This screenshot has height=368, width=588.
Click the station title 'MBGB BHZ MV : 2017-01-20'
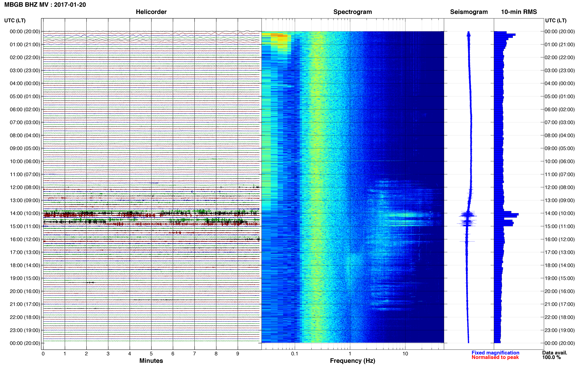tap(45, 5)
